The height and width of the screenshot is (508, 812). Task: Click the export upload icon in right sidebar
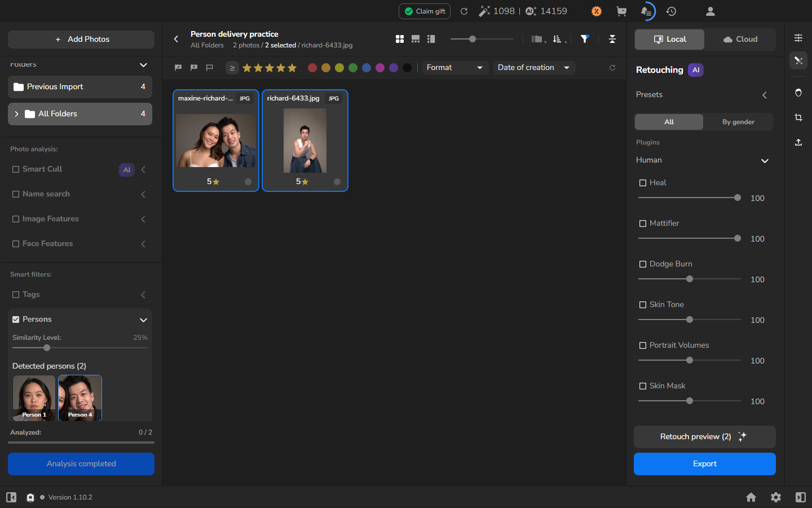click(x=798, y=142)
